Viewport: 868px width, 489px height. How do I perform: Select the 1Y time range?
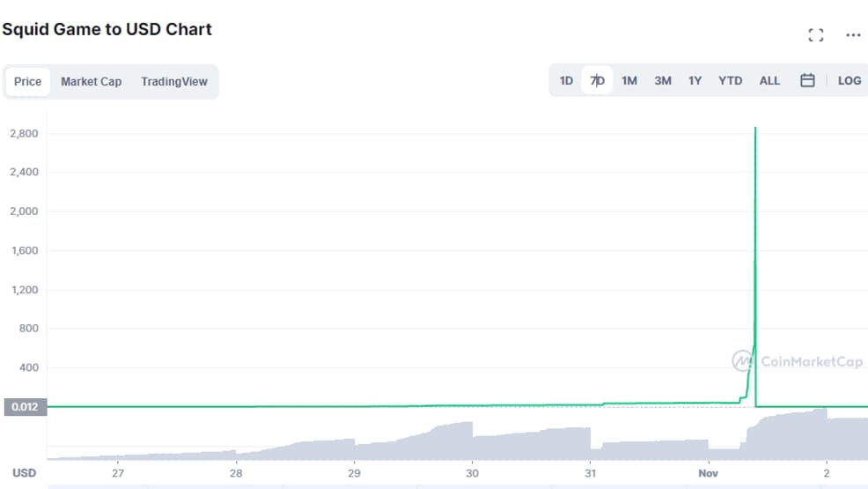pyautogui.click(x=695, y=81)
